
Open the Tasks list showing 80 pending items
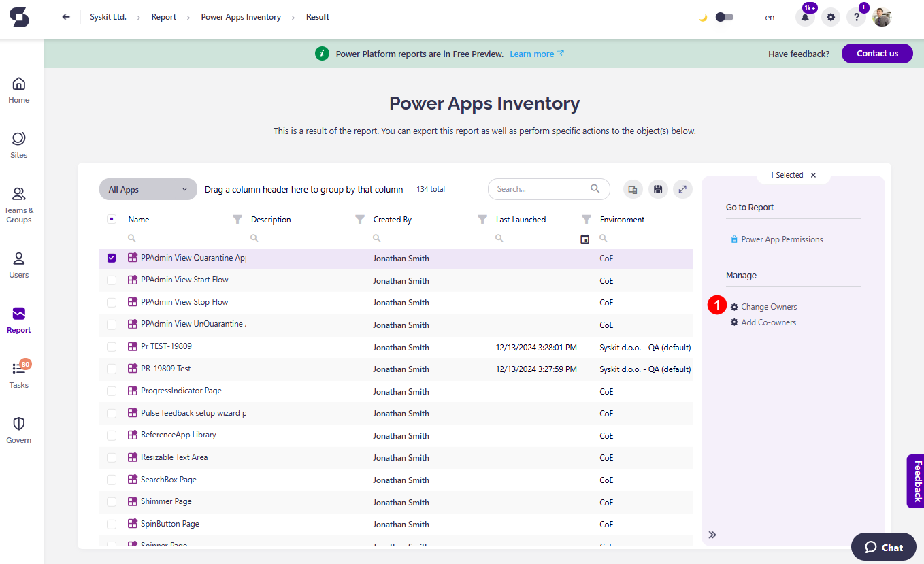pyautogui.click(x=18, y=373)
